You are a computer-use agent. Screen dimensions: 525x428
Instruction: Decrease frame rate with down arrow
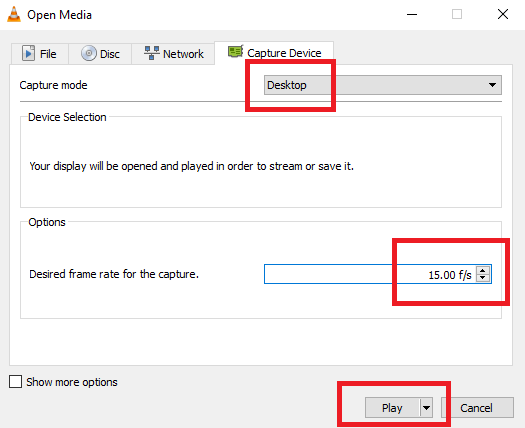tap(482, 278)
